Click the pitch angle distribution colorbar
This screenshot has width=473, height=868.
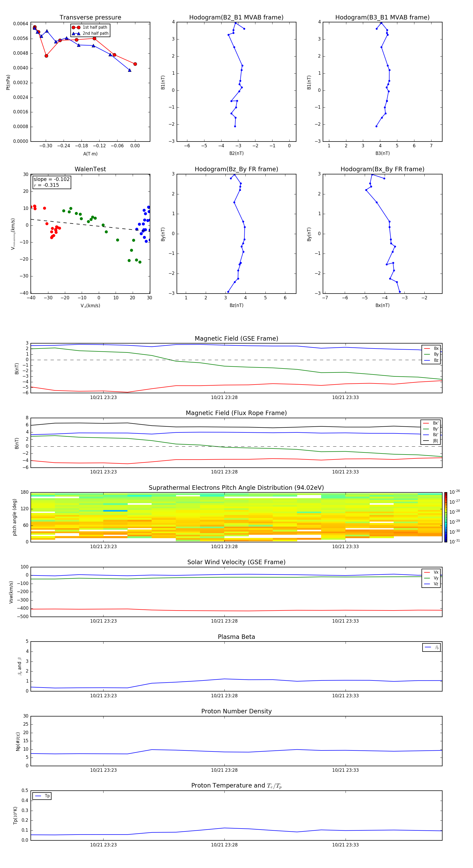[x=446, y=517]
